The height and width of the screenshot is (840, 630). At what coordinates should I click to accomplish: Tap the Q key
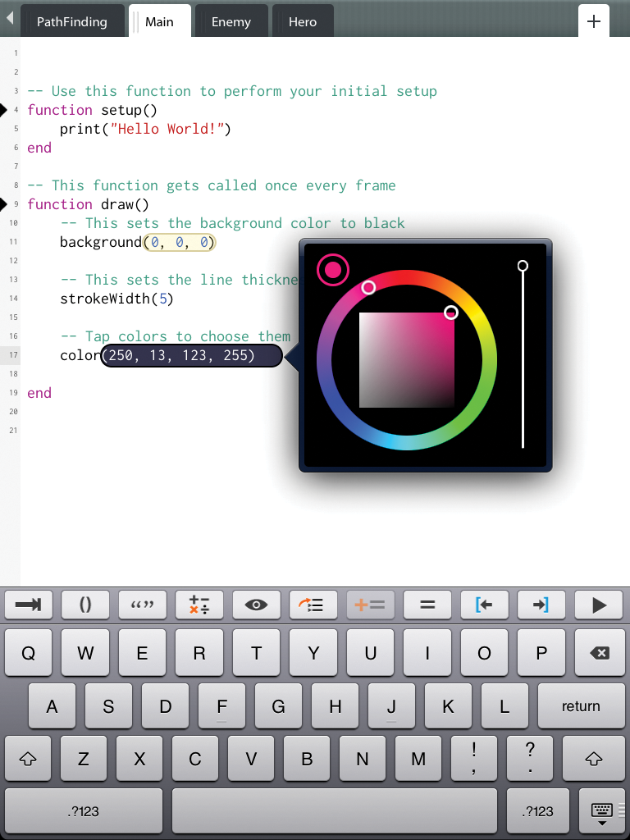(x=28, y=652)
